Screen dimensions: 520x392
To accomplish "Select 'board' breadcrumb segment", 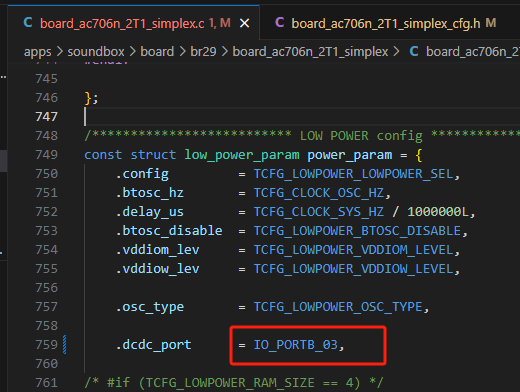I will pyautogui.click(x=157, y=52).
